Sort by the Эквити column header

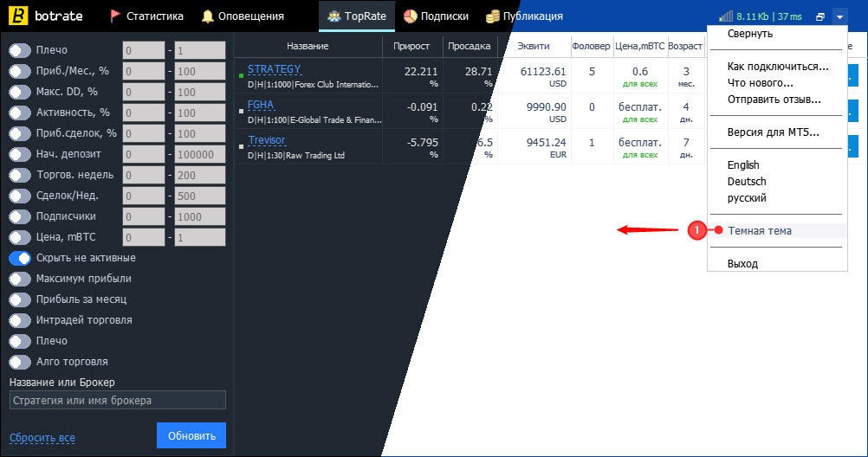pyautogui.click(x=534, y=46)
